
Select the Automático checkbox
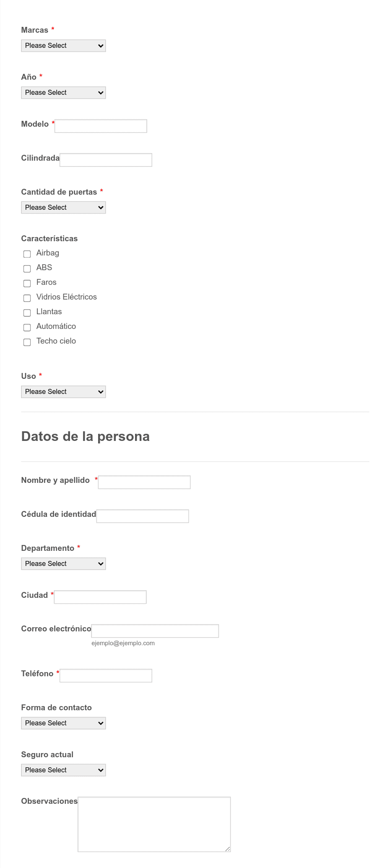tap(27, 327)
